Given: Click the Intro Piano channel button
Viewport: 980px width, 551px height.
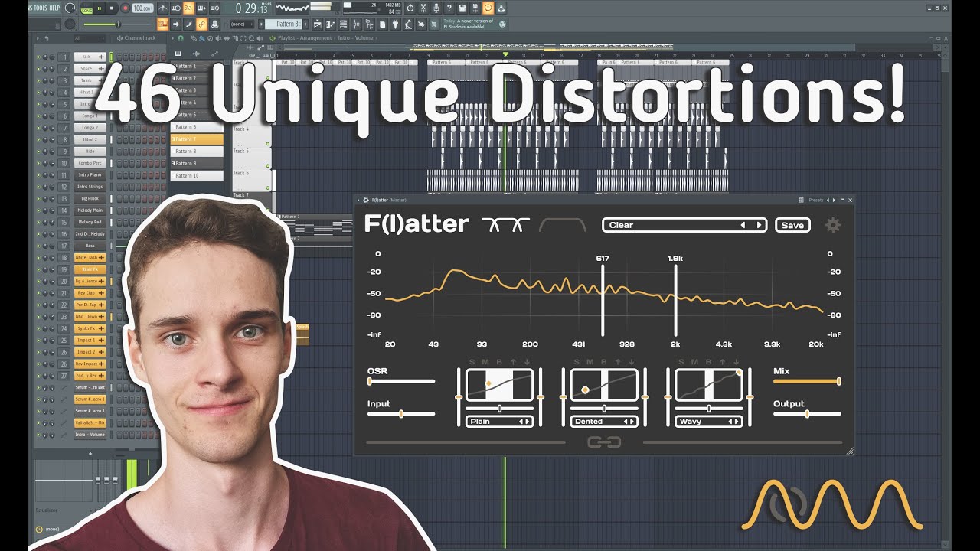Looking at the screenshot, I should click(90, 175).
